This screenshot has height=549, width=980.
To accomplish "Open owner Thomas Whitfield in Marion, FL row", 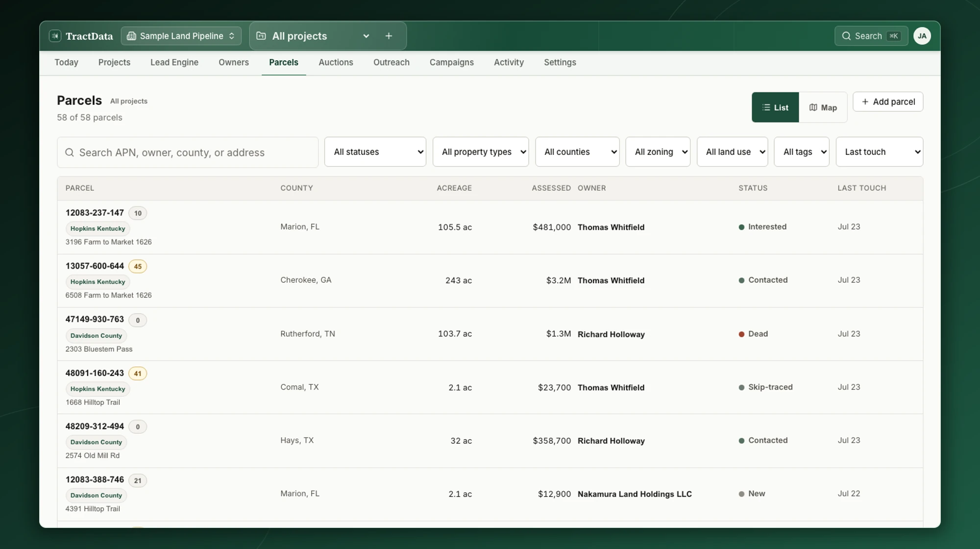I will coord(611,227).
